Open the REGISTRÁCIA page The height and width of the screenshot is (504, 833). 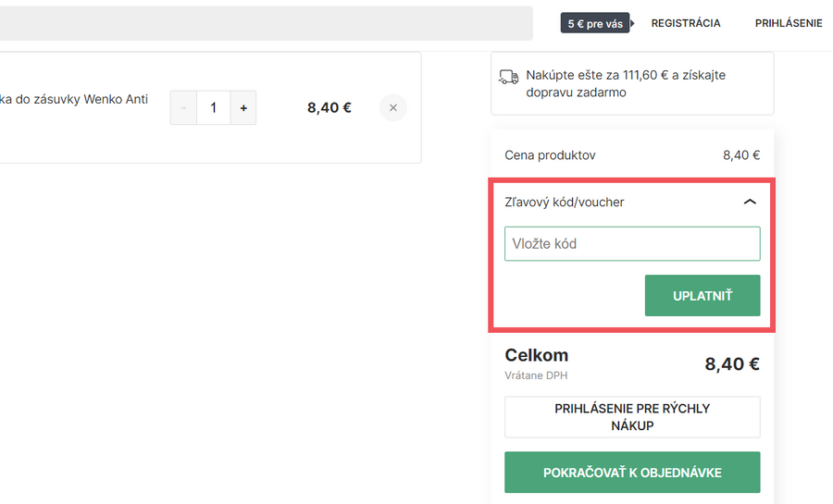tap(686, 23)
